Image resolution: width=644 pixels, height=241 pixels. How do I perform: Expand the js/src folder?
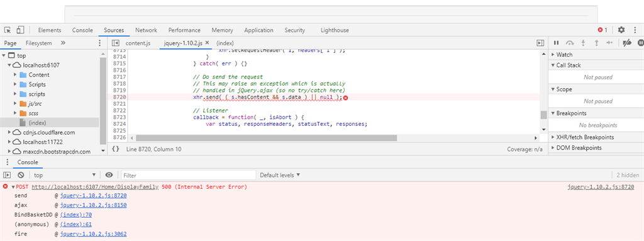point(15,104)
